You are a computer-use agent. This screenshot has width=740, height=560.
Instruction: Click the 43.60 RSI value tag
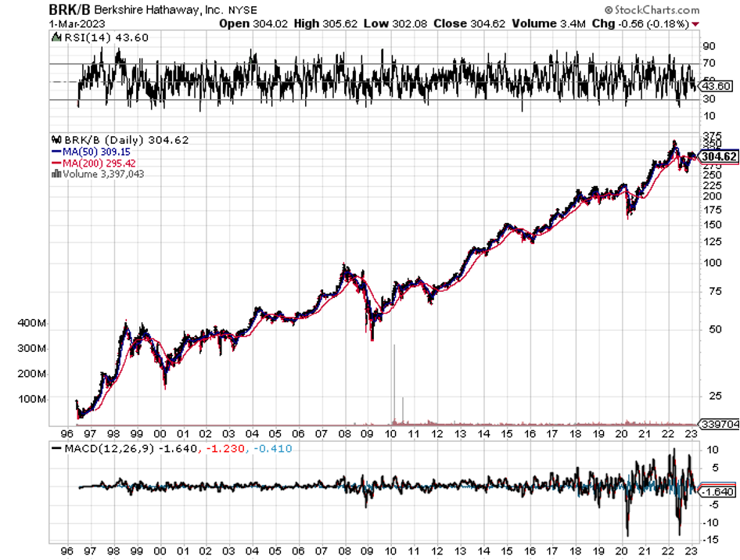(717, 86)
